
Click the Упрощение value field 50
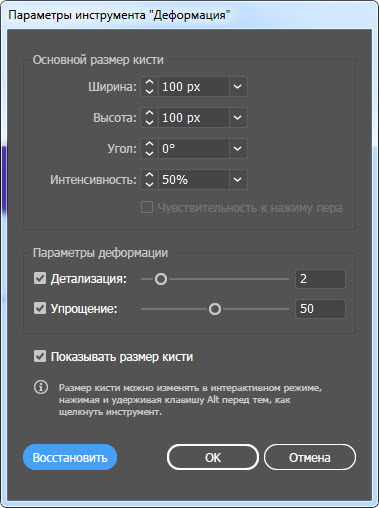320,309
